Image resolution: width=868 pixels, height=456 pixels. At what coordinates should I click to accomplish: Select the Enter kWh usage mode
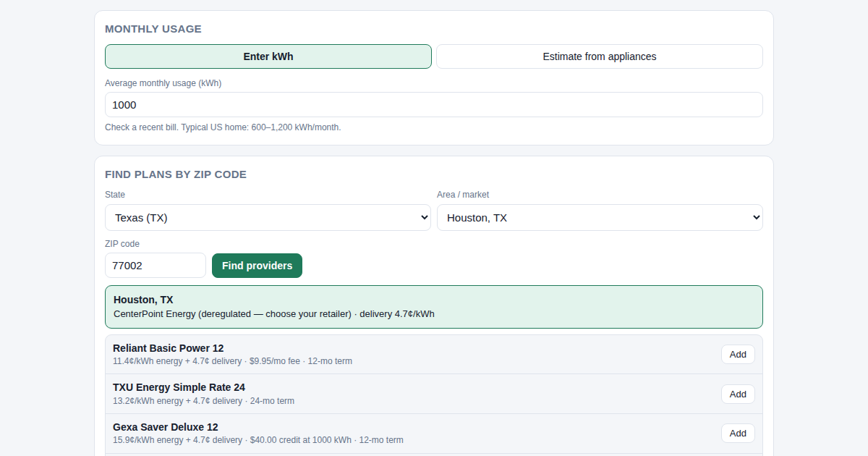point(268,56)
